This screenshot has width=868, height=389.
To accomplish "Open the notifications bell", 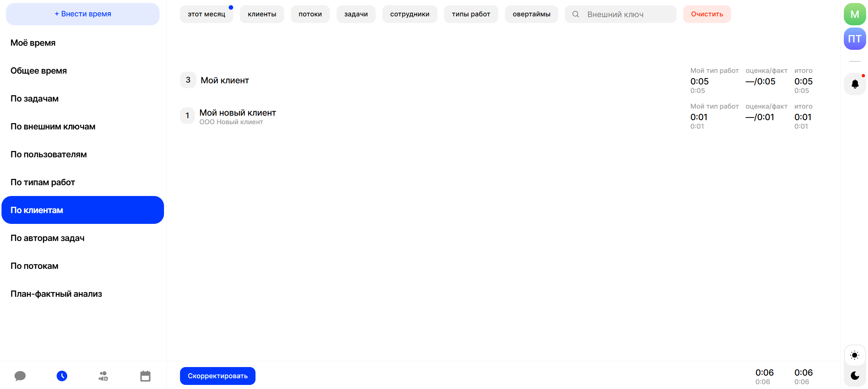I will click(855, 84).
